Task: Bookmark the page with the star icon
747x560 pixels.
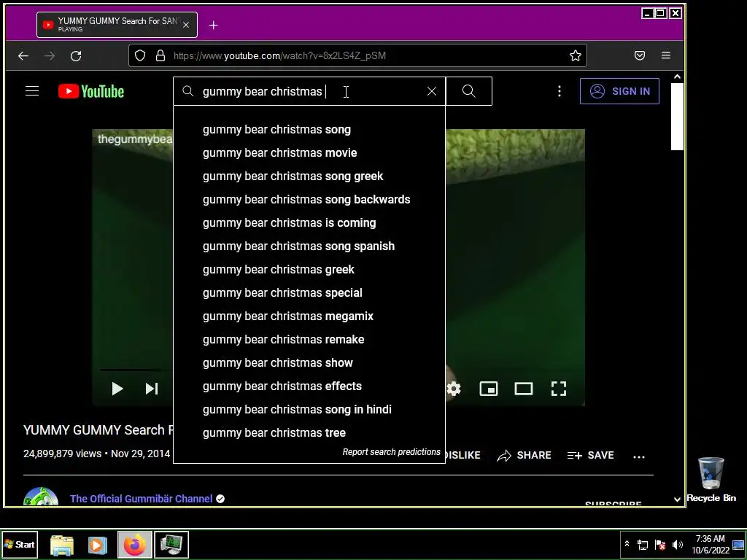Action: [x=576, y=55]
